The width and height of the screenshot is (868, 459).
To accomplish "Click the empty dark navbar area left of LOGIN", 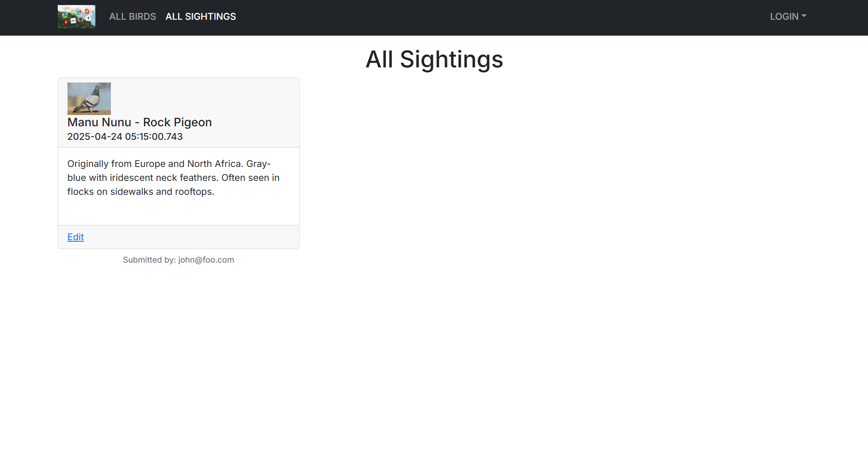I will click(x=504, y=17).
